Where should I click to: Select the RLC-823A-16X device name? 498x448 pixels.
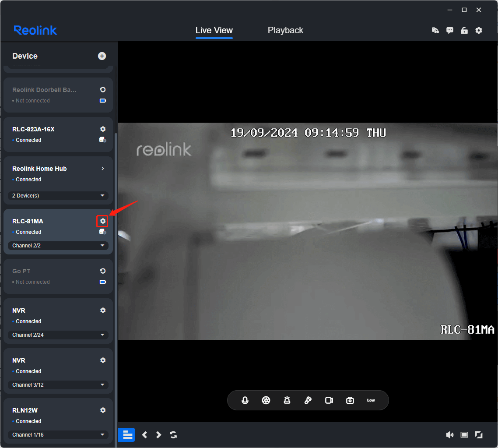(33, 129)
